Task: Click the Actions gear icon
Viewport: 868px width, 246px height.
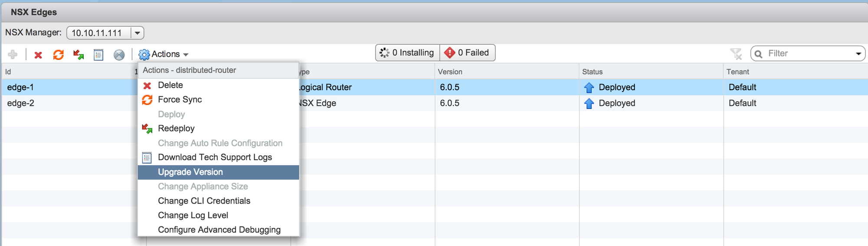Action: (144, 55)
